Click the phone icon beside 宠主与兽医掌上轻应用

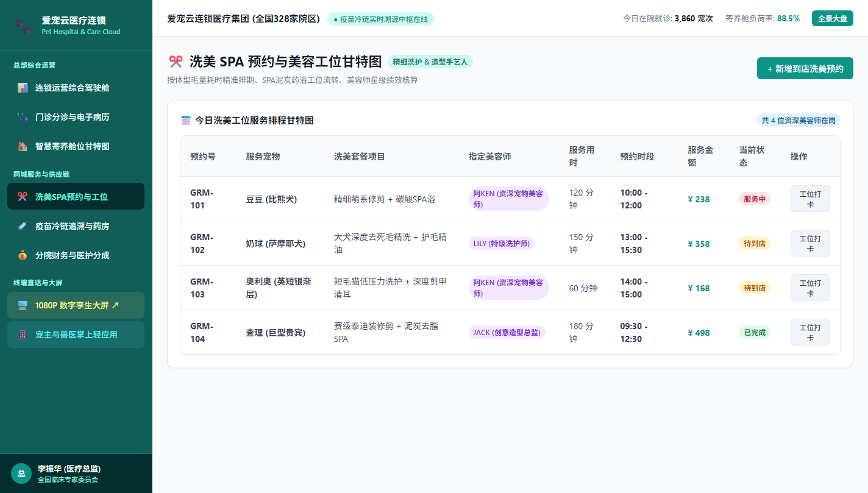point(23,335)
